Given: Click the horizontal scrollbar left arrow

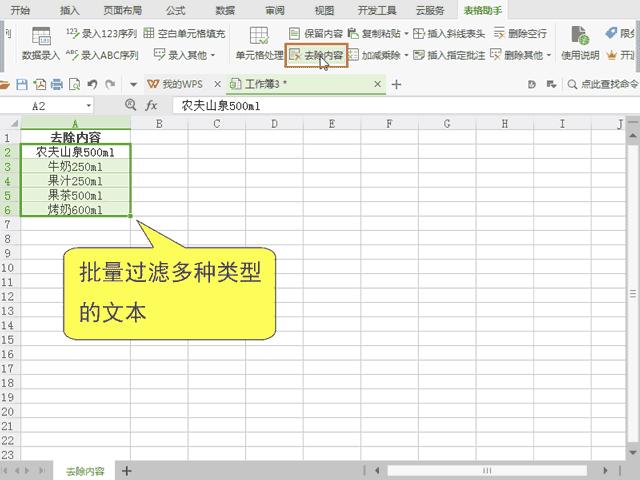Looking at the screenshot, I should (378, 471).
